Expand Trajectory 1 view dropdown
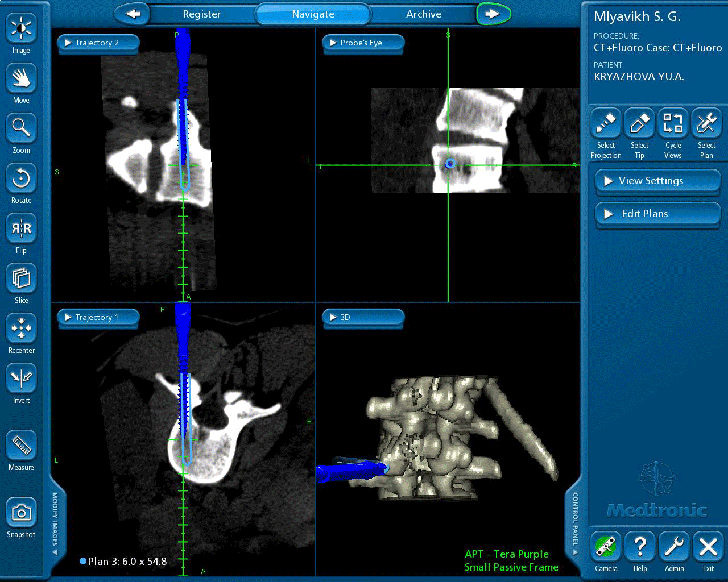This screenshot has width=728, height=582. [98, 317]
